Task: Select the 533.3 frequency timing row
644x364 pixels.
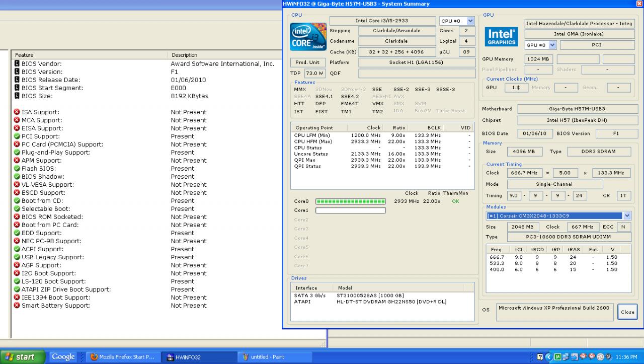Action: tap(558, 263)
